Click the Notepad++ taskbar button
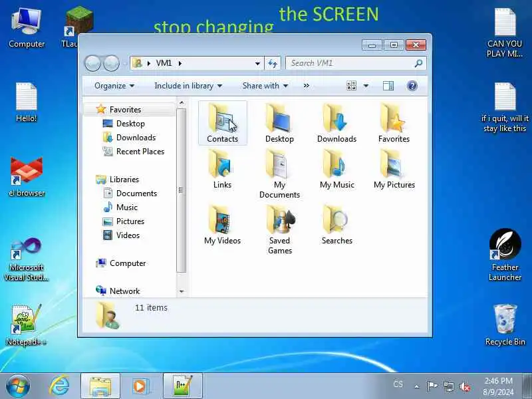The image size is (532, 399). [182, 386]
